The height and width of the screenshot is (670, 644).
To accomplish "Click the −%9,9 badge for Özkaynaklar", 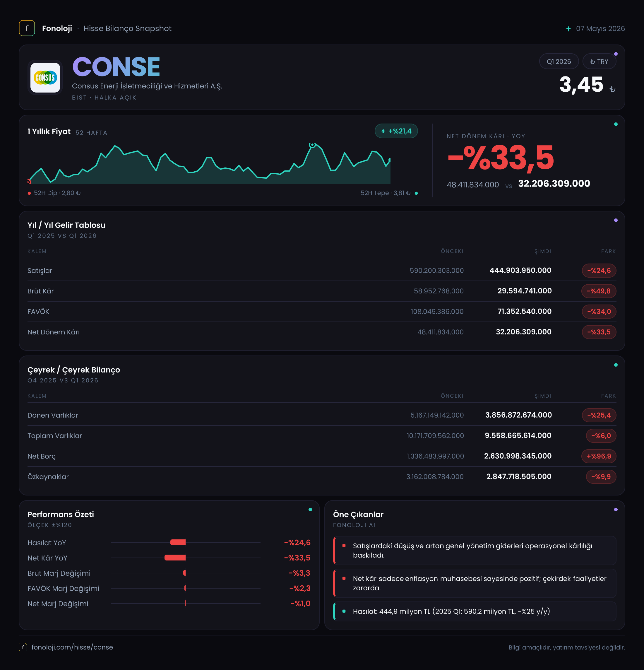I will point(601,476).
